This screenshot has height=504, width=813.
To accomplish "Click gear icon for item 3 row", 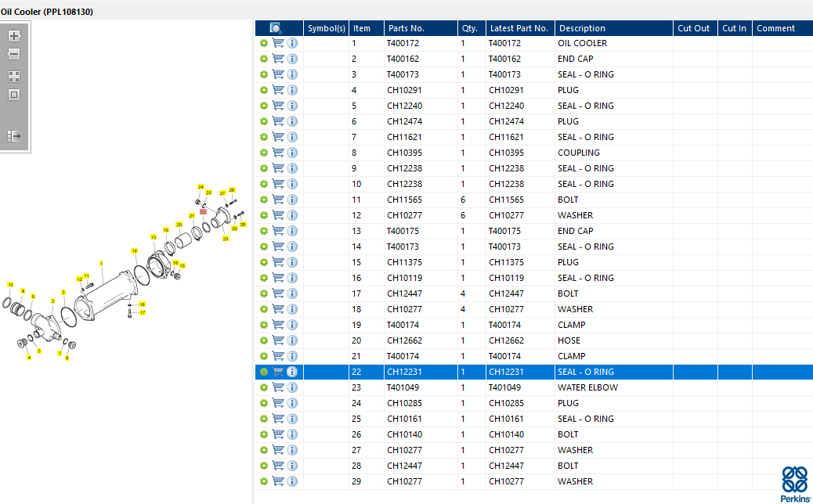I will [264, 74].
